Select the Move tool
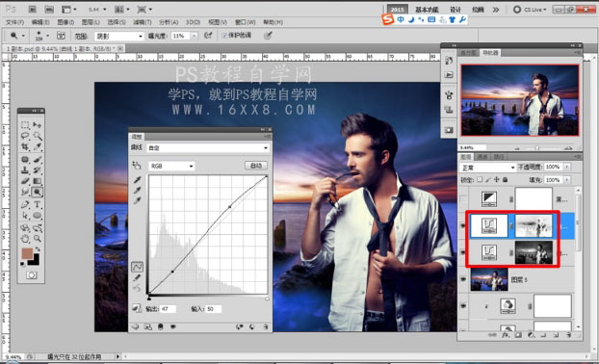Image resolution: width=599 pixels, height=364 pixels. 37,125
